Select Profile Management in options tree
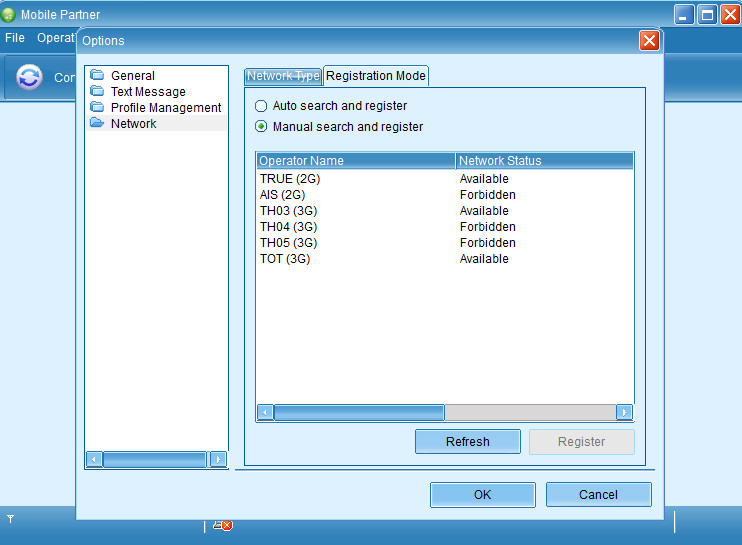The height and width of the screenshot is (545, 742). click(166, 108)
